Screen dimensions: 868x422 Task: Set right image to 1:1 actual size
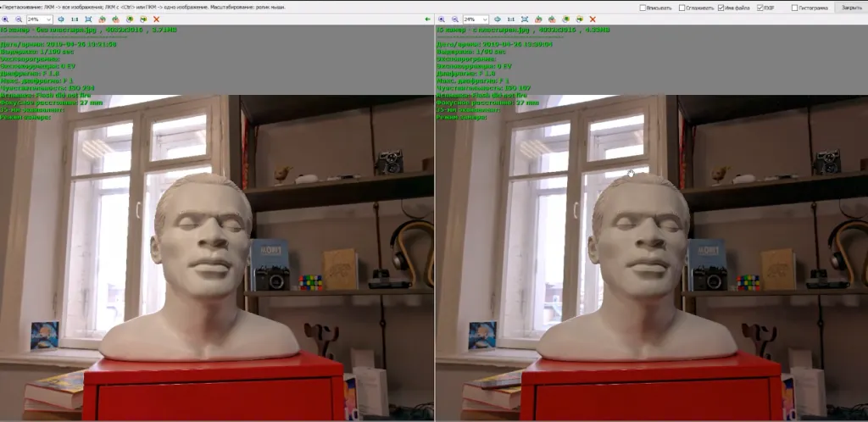point(510,19)
